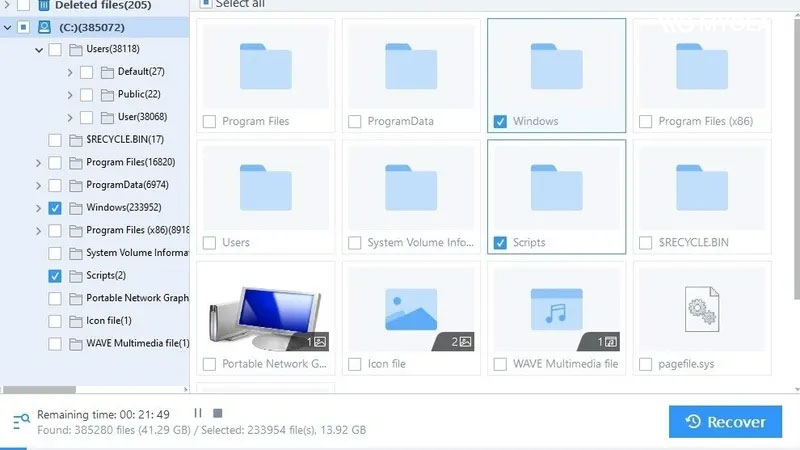The height and width of the screenshot is (450, 800).
Task: Click the scan status magnifier icon
Action: [x=20, y=421]
